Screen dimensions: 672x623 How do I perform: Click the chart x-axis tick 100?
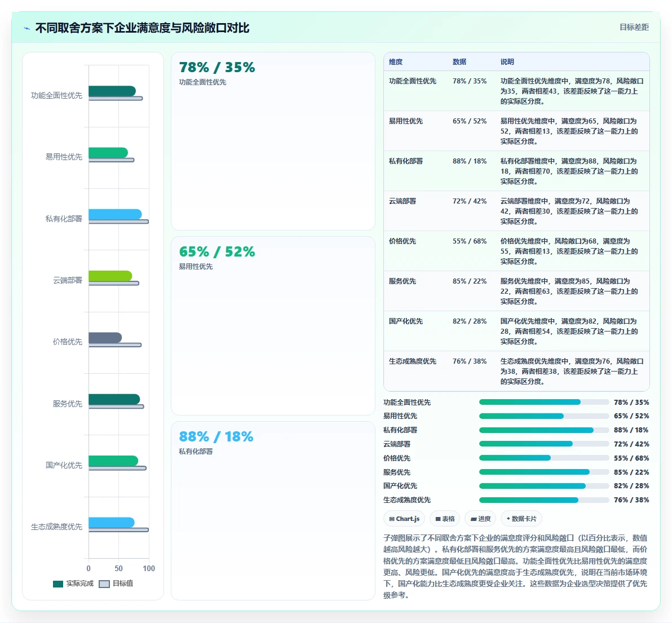click(149, 568)
